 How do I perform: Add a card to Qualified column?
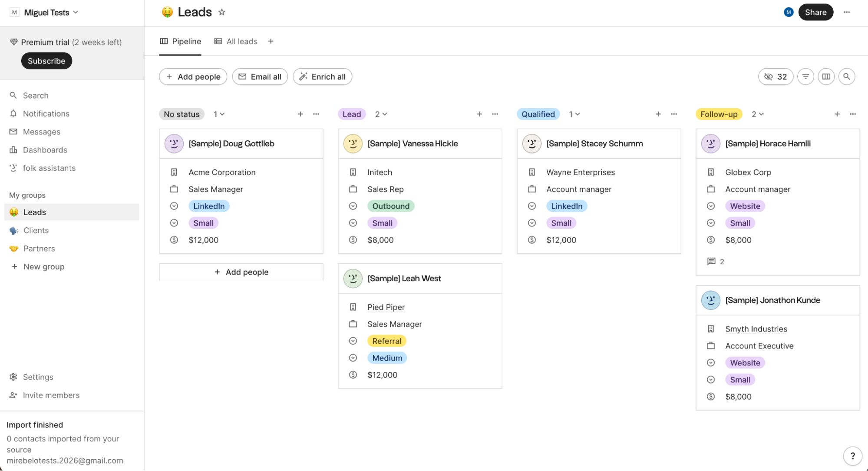pos(658,114)
